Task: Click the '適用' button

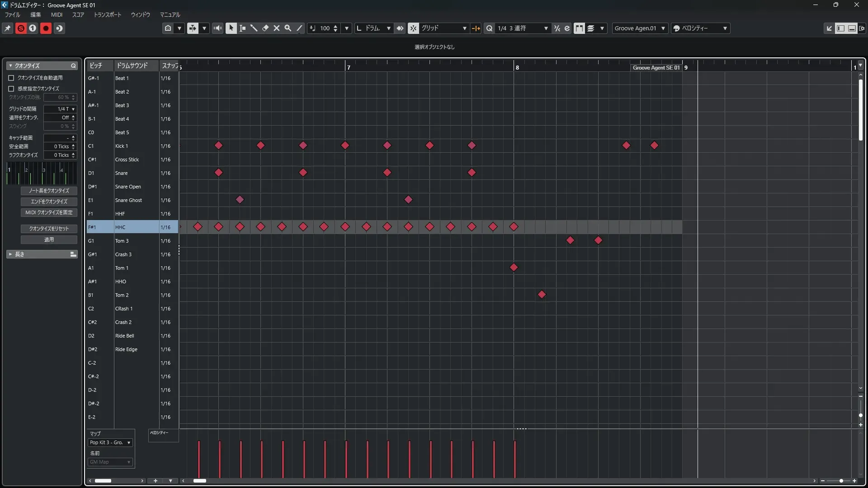Action: [49, 239]
